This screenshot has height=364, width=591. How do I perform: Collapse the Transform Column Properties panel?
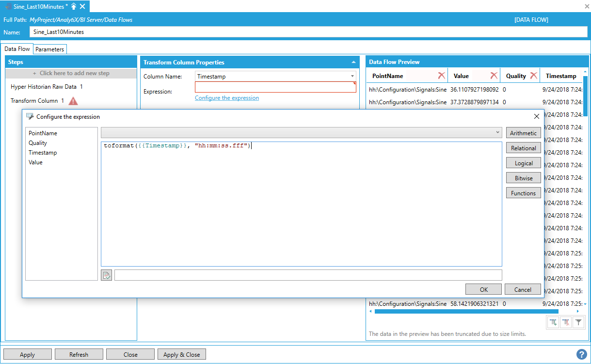coord(353,62)
